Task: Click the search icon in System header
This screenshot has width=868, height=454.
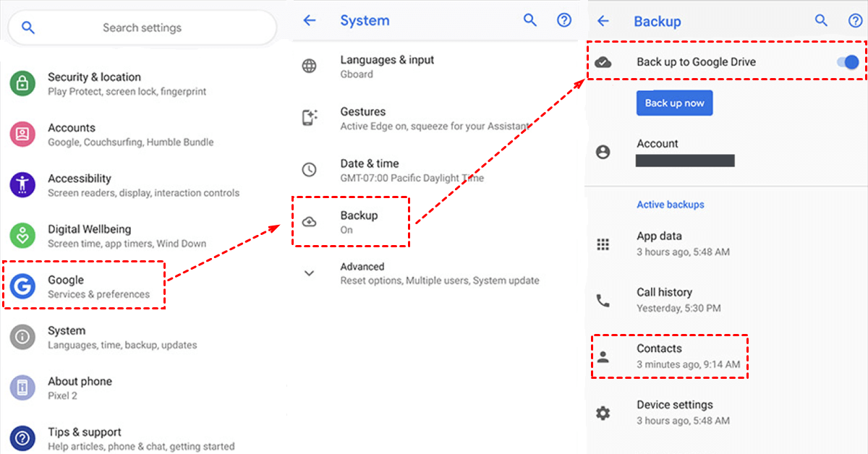Action: (530, 21)
